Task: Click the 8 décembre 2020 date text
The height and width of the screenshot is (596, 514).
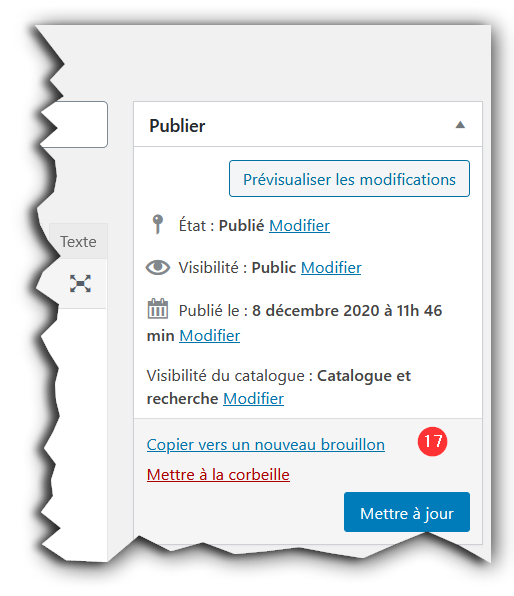Action: tap(316, 311)
